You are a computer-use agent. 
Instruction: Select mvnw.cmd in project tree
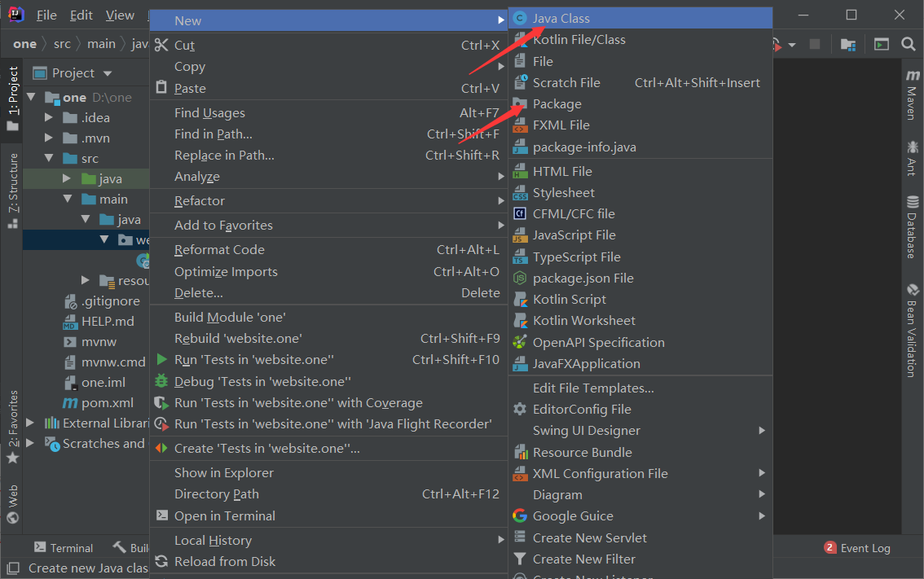113,362
